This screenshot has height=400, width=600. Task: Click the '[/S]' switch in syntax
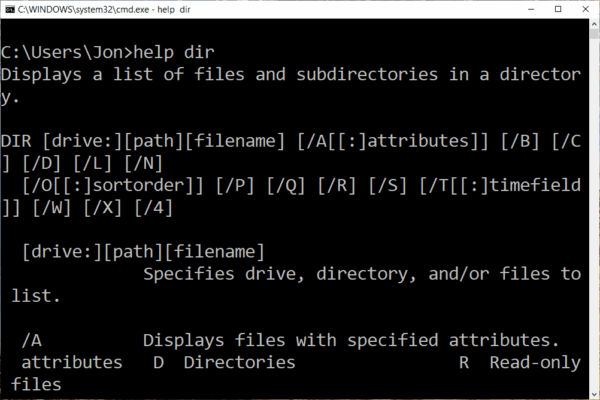[x=388, y=186]
